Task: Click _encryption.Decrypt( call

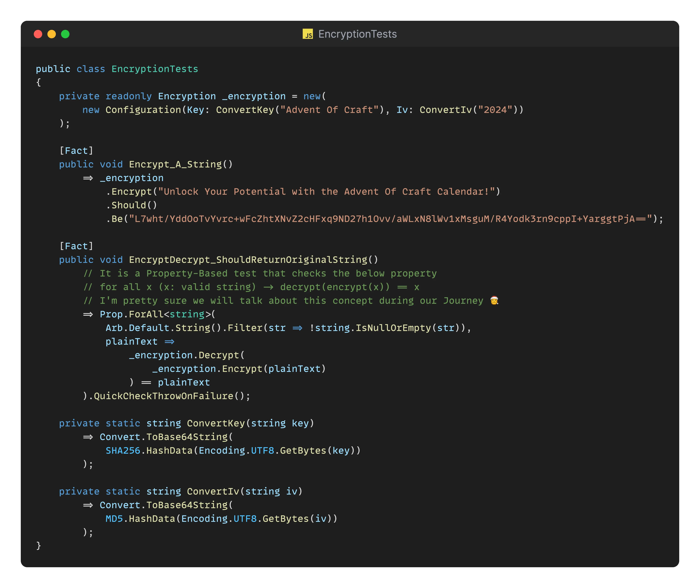Action: tap(187, 355)
